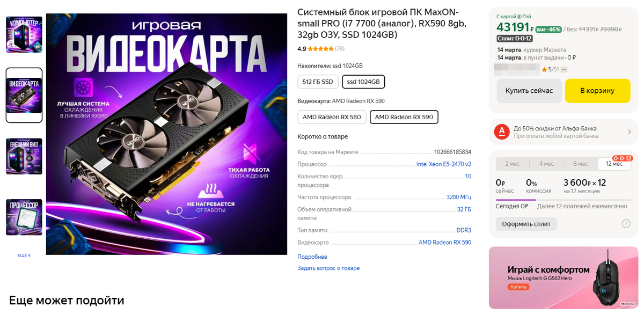Click the question mark help icon in split widget
The image size is (644, 314).
[626, 223]
